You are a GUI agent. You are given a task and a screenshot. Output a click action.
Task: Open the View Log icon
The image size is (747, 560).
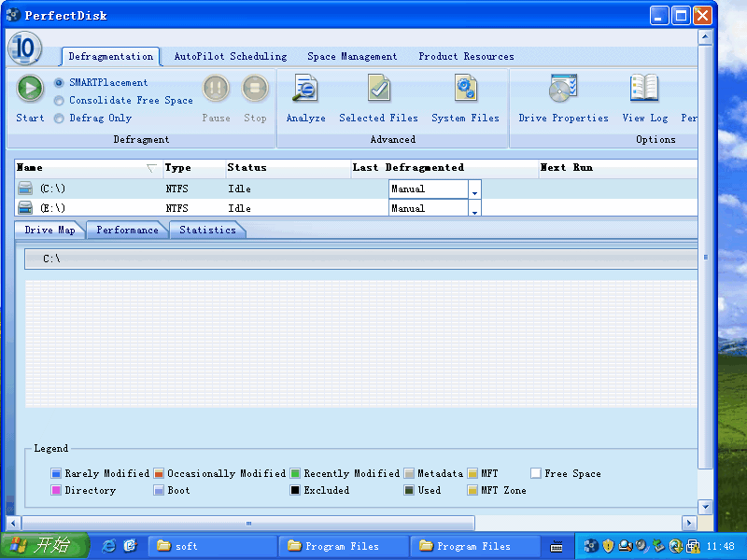tap(644, 90)
